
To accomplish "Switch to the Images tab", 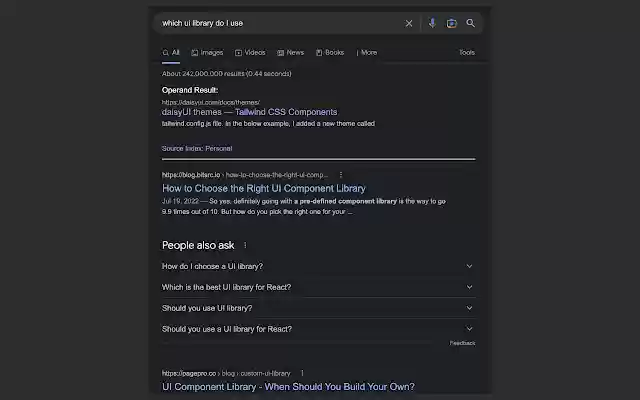I will coord(207,53).
